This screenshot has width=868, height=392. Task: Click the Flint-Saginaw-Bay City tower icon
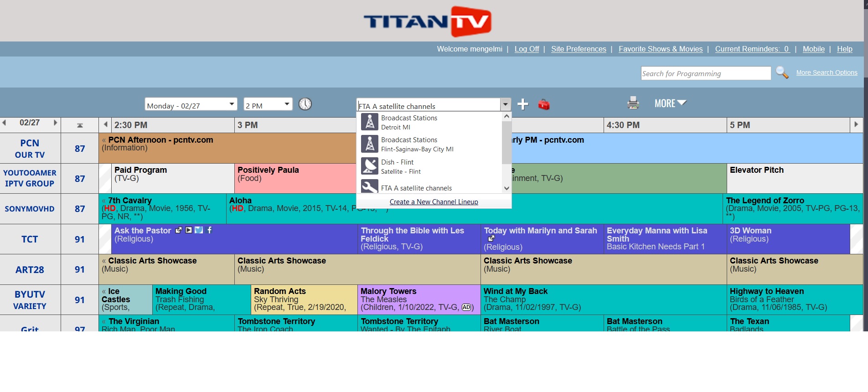(370, 144)
